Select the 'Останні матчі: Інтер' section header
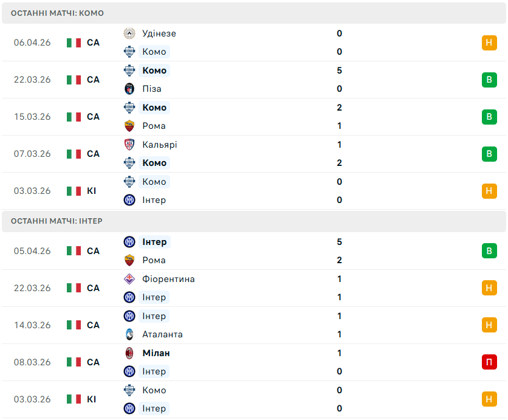508x420 pixels. [x=57, y=221]
